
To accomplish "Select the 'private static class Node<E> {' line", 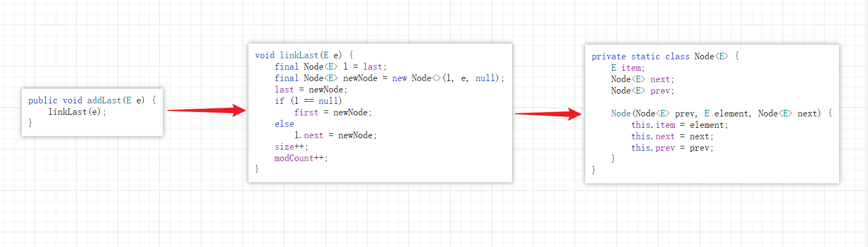I will click(x=665, y=56).
